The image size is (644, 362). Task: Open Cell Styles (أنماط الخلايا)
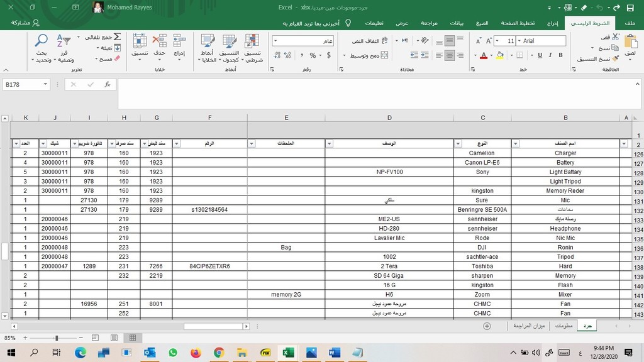coord(207,48)
